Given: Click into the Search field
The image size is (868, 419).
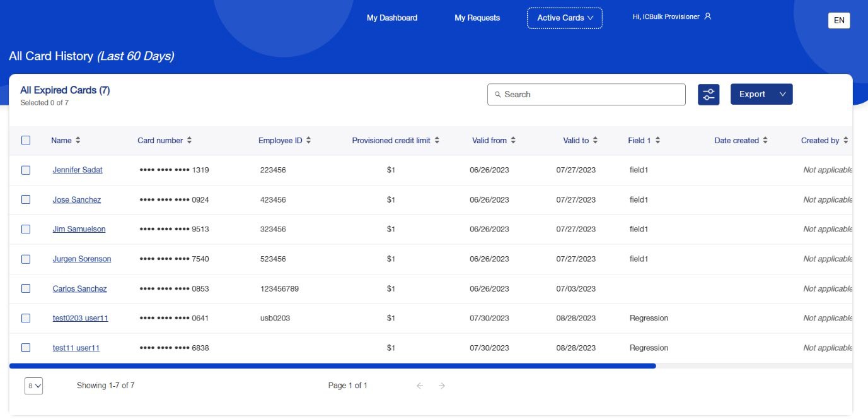Looking at the screenshot, I should pyautogui.click(x=586, y=95).
